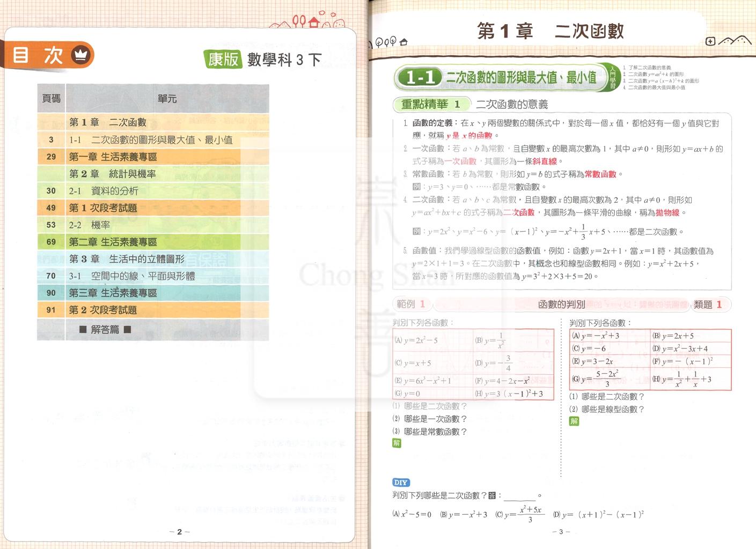Image resolution: width=756 pixels, height=549 pixels.
Task: Open entry 3-1 空間中的線、平面與形體
Action: 153,276
